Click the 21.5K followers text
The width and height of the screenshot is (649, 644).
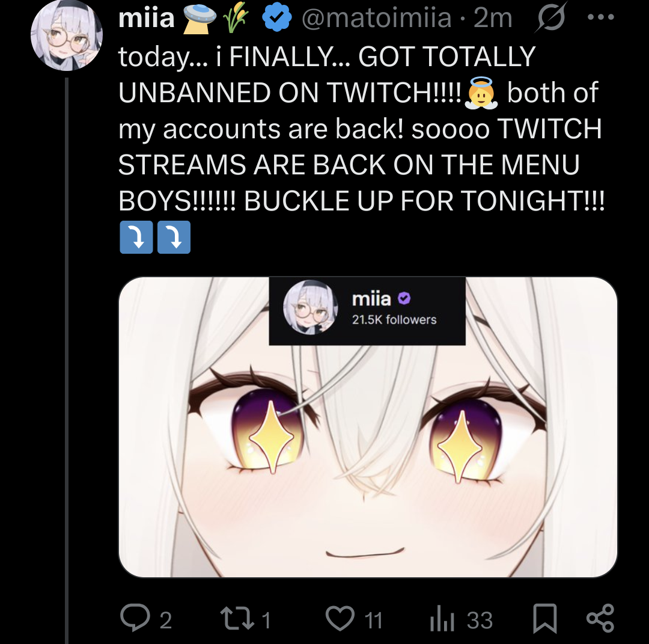coord(394,319)
